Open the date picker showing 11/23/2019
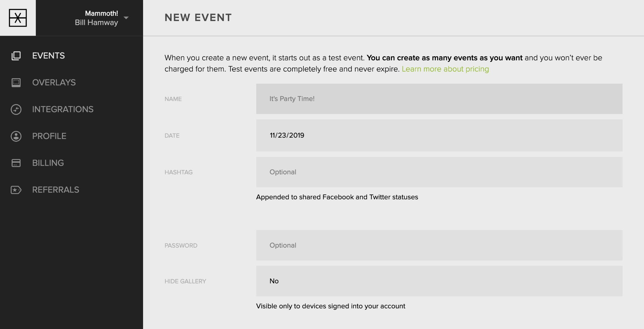 (x=439, y=135)
